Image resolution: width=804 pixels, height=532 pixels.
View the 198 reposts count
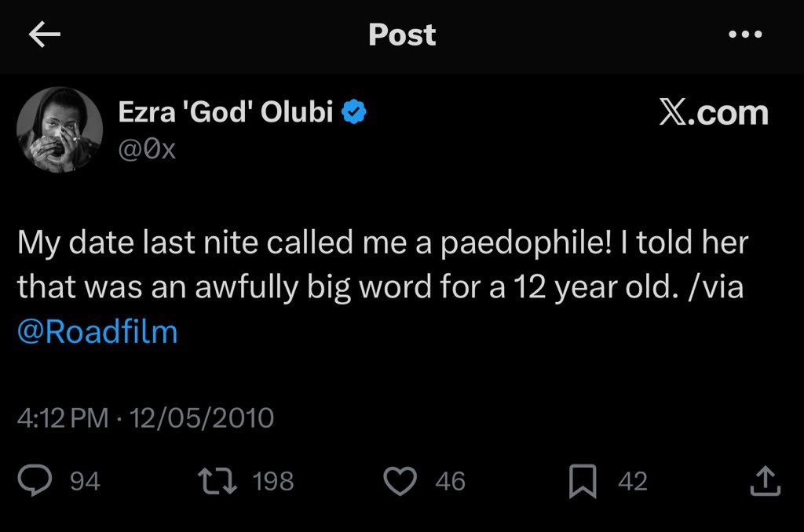pyautogui.click(x=273, y=481)
